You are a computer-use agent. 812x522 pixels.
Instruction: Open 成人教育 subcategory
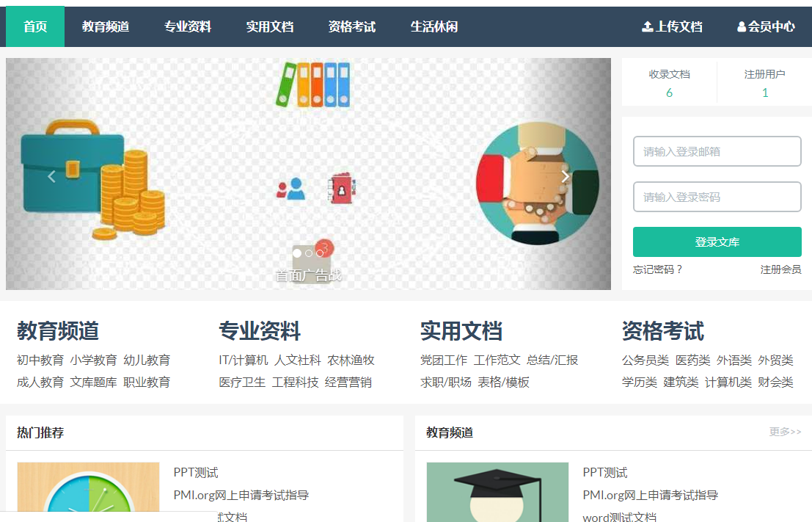(x=40, y=382)
